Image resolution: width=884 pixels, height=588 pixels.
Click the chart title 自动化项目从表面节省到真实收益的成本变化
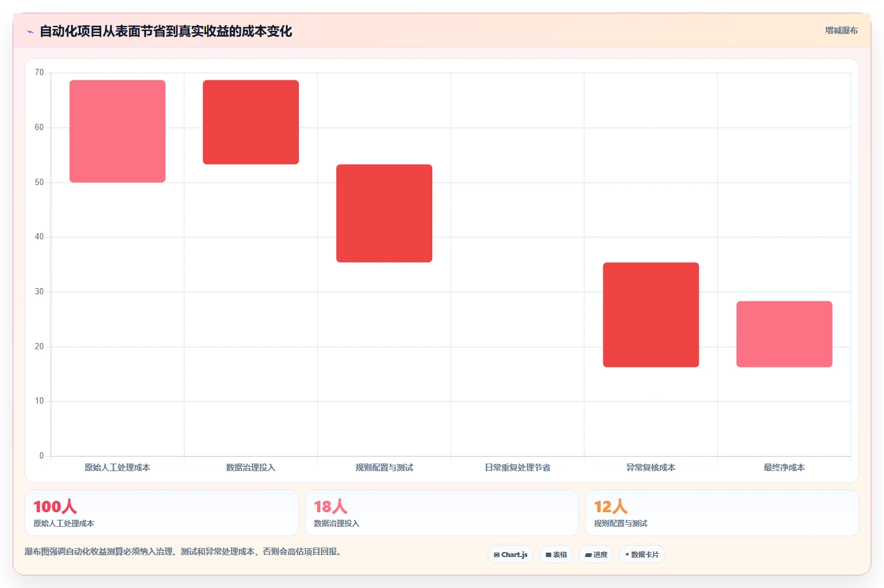tap(166, 32)
